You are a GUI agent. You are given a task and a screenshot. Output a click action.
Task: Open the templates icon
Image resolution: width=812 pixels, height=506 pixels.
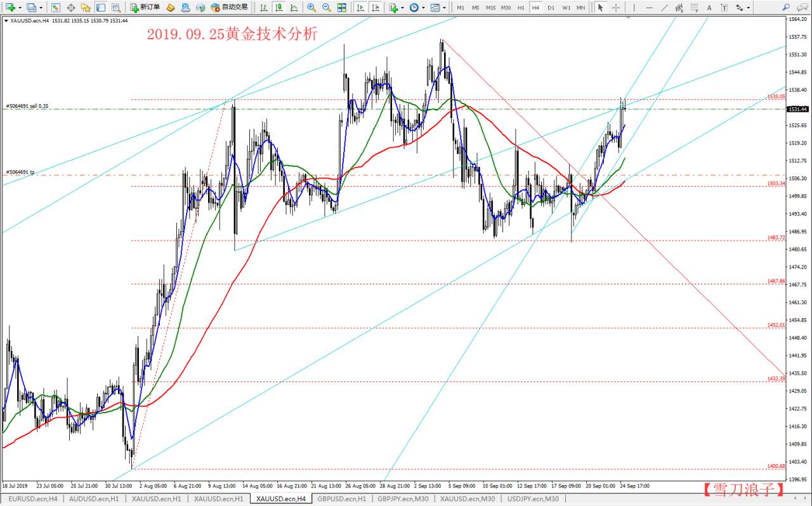(435, 8)
